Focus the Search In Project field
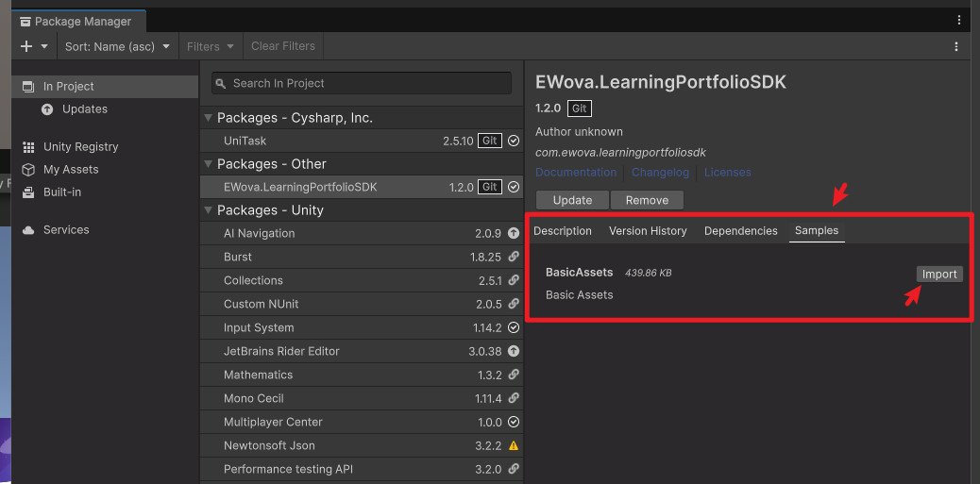Image resolution: width=980 pixels, height=484 pixels. click(x=362, y=83)
